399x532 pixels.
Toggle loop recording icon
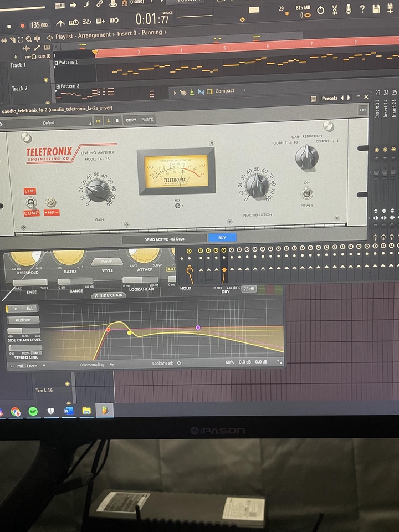[114, 21]
